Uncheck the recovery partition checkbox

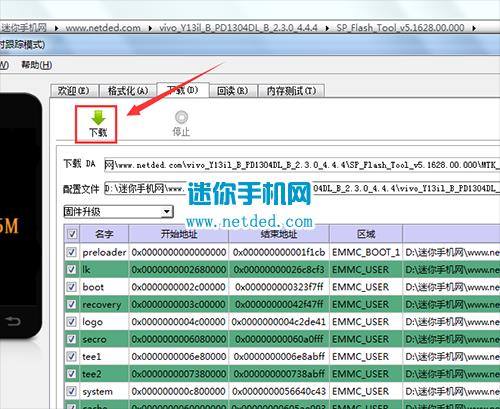(x=71, y=304)
